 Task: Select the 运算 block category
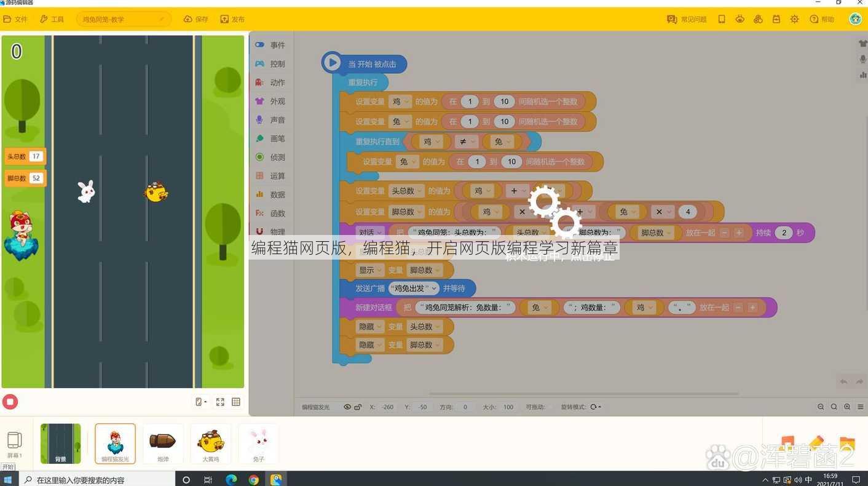click(270, 176)
